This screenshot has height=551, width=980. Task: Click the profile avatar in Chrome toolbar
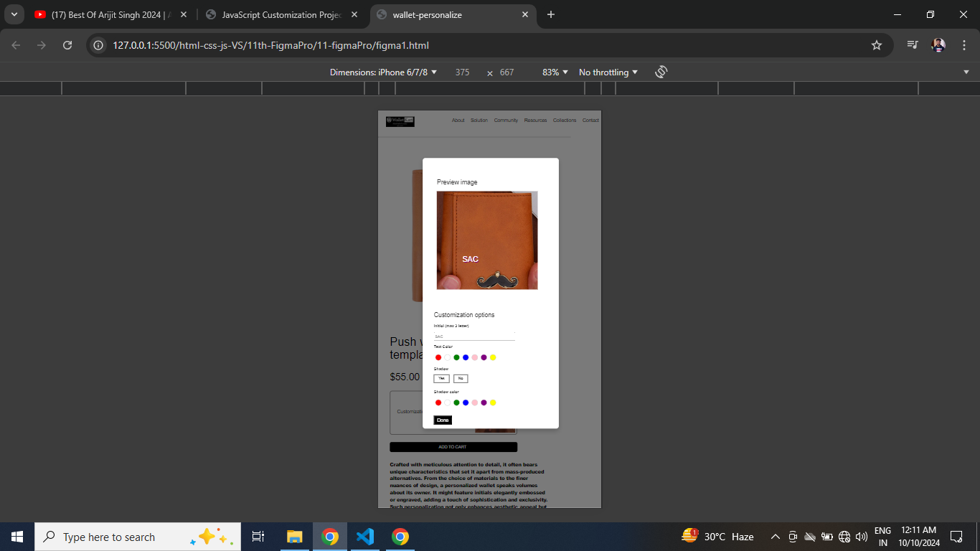[x=938, y=45]
